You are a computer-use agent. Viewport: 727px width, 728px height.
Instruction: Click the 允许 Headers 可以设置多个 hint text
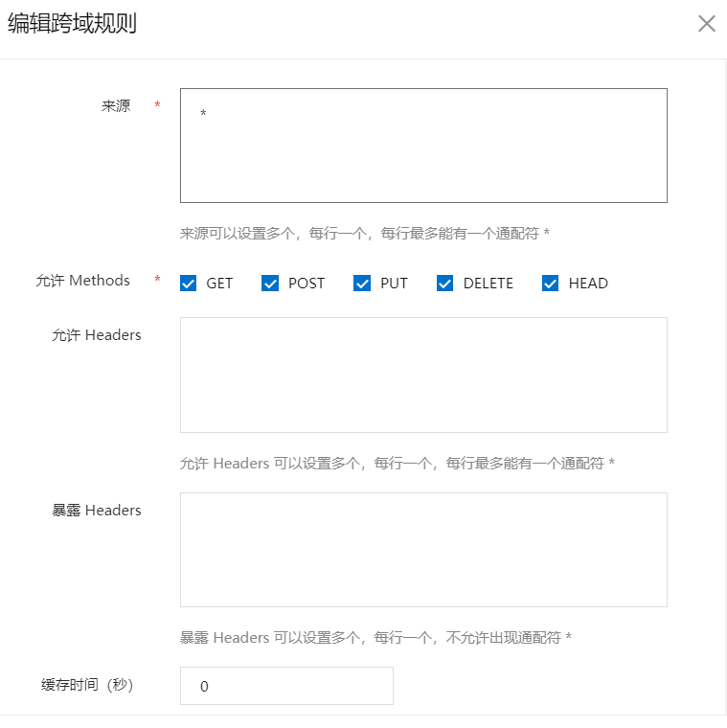(x=397, y=463)
